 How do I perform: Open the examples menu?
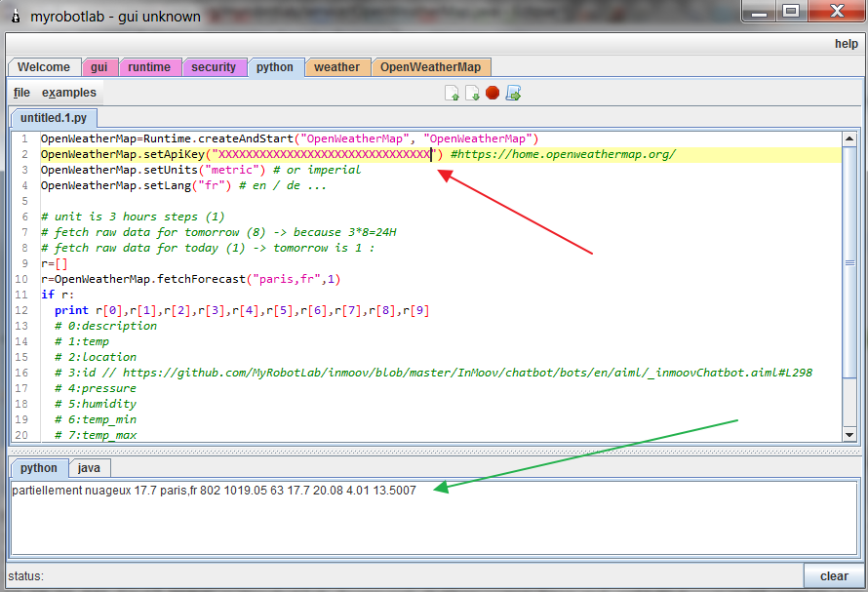(68, 93)
